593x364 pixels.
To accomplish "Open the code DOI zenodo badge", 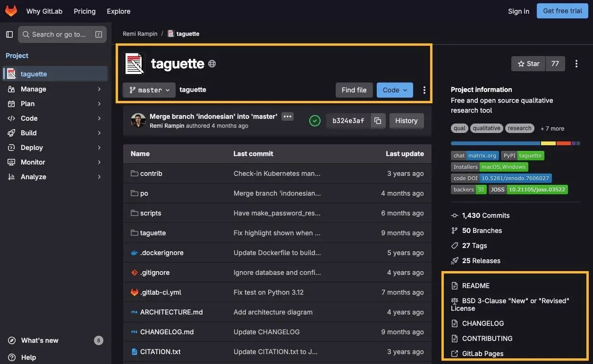I will pyautogui.click(x=501, y=178).
